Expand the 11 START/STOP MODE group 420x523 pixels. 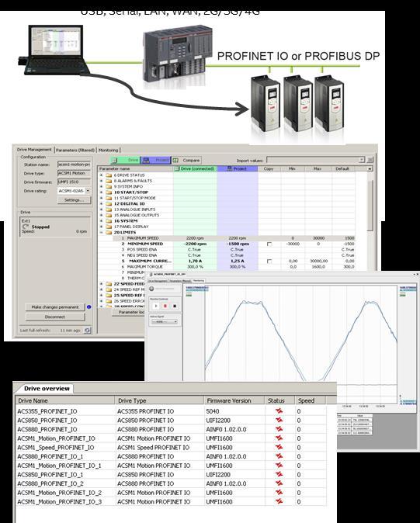(x=101, y=198)
